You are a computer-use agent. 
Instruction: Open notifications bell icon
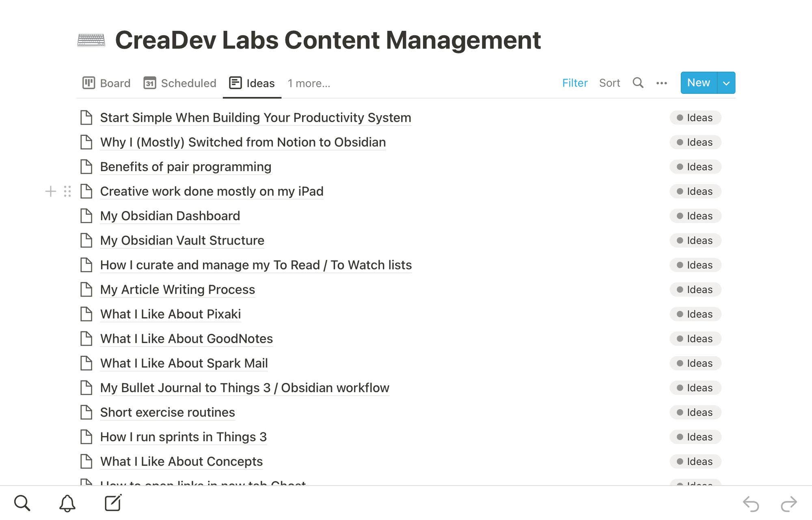(67, 503)
